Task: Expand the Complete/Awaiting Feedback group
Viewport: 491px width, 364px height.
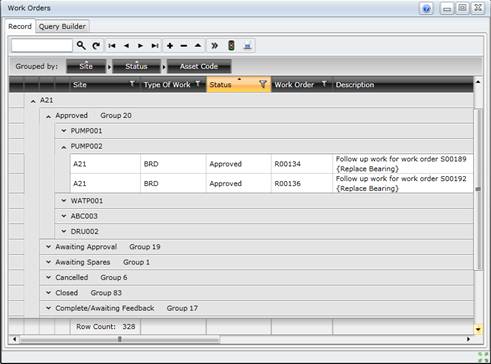Action: (x=48, y=308)
